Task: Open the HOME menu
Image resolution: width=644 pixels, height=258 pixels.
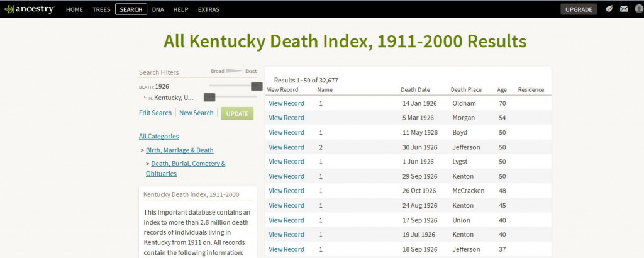Action: [x=74, y=9]
